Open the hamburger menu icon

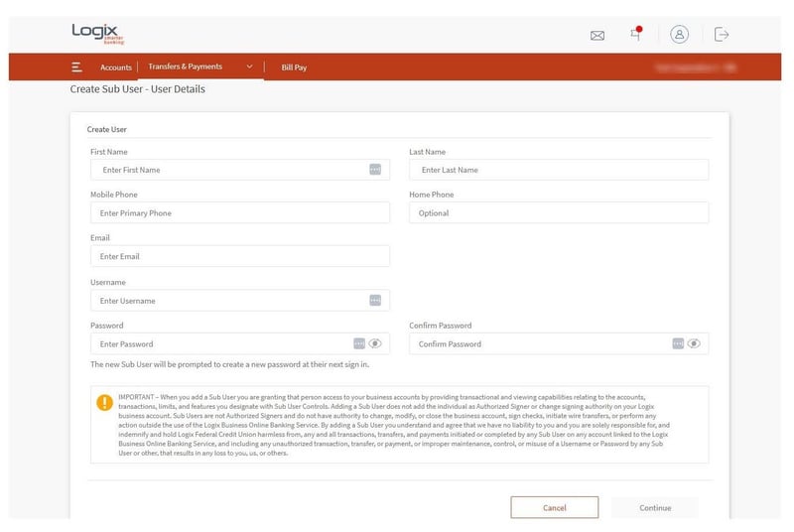(x=76, y=67)
